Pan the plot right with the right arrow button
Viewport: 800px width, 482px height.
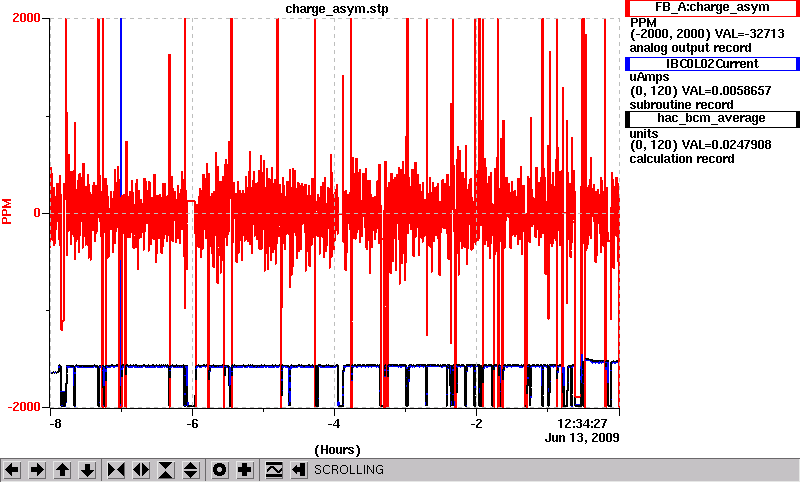[37, 470]
